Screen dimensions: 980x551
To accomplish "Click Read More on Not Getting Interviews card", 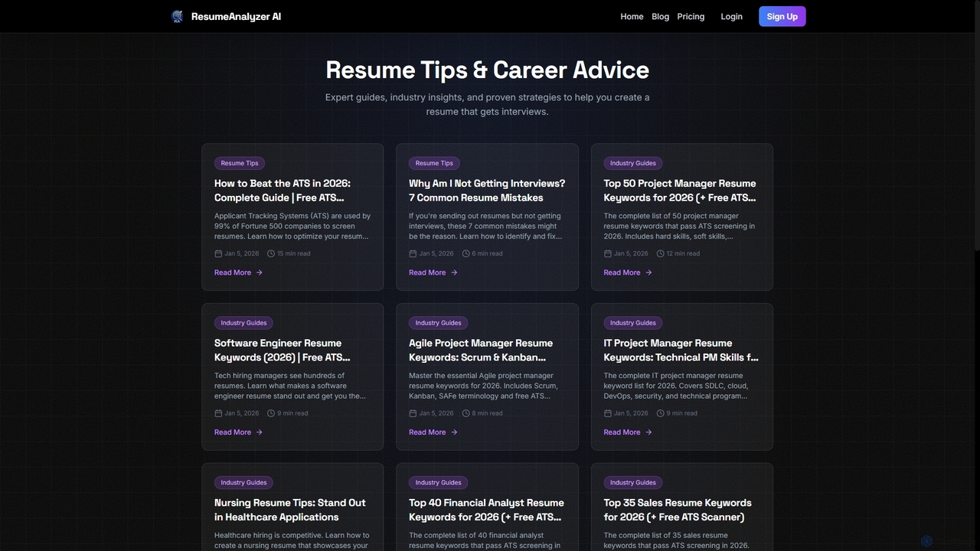I will click(x=433, y=272).
